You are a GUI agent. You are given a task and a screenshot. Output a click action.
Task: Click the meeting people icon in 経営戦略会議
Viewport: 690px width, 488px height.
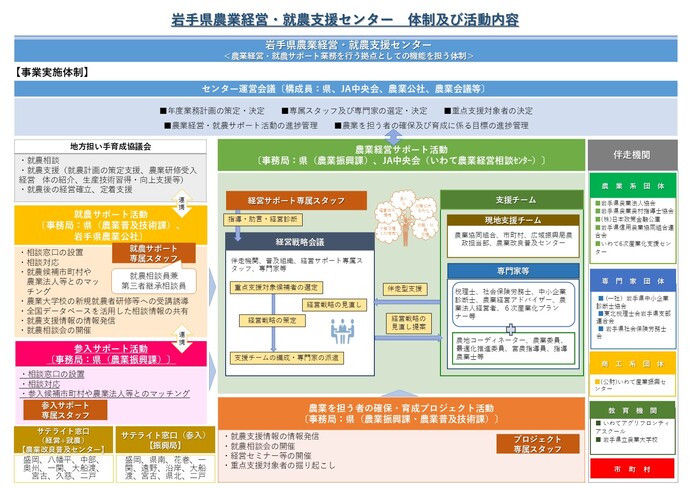(x=342, y=332)
